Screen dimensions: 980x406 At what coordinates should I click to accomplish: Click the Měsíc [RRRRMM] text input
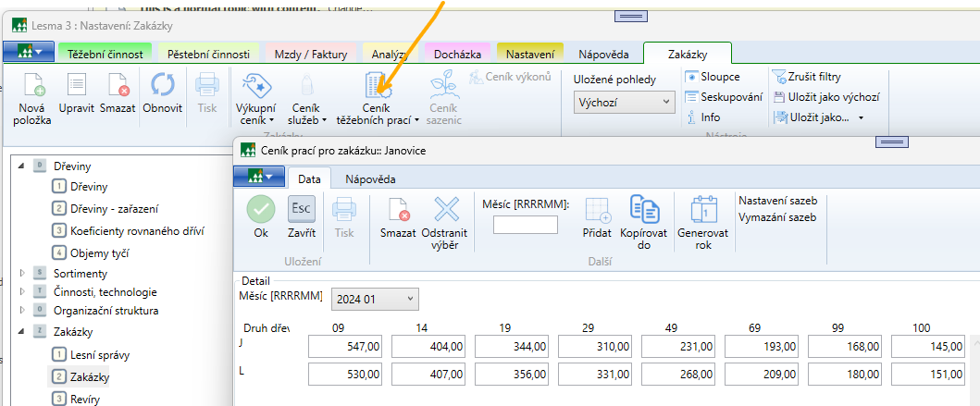525,225
